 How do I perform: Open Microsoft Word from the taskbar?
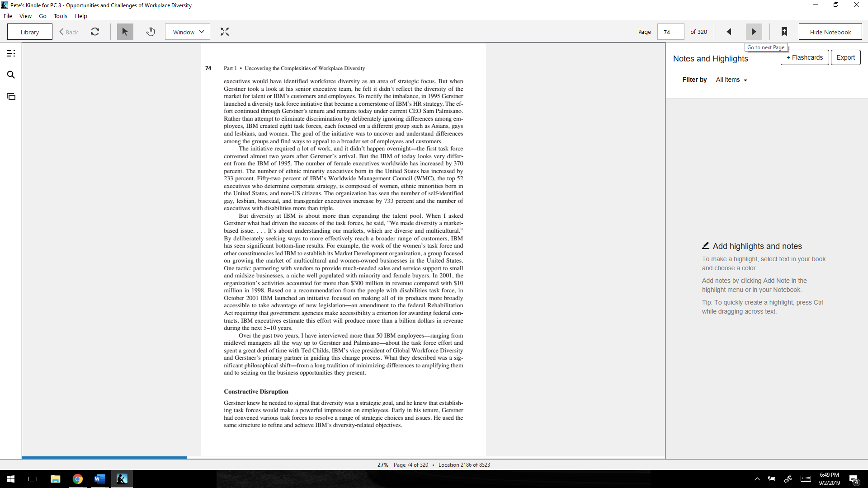pos(100,479)
